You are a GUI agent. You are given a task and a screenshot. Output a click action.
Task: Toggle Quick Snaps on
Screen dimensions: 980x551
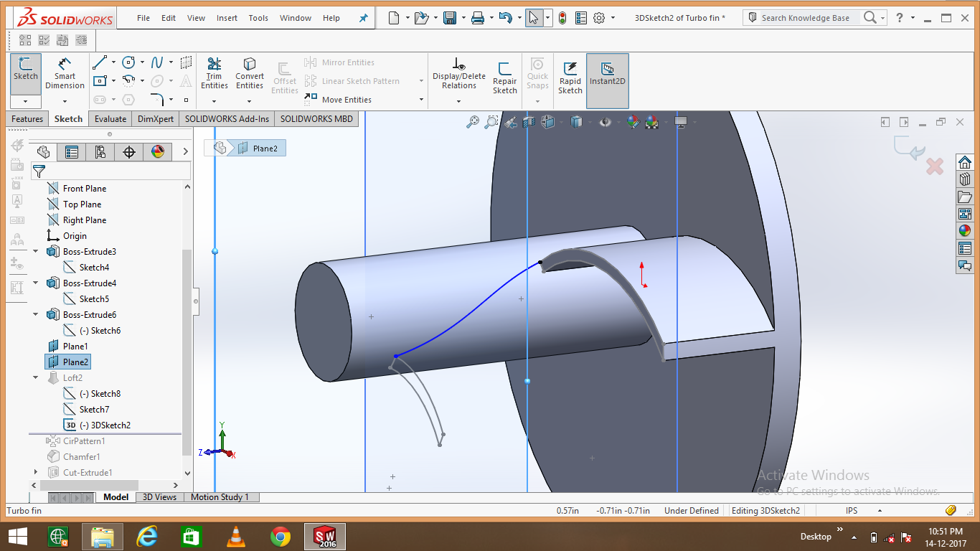537,72
